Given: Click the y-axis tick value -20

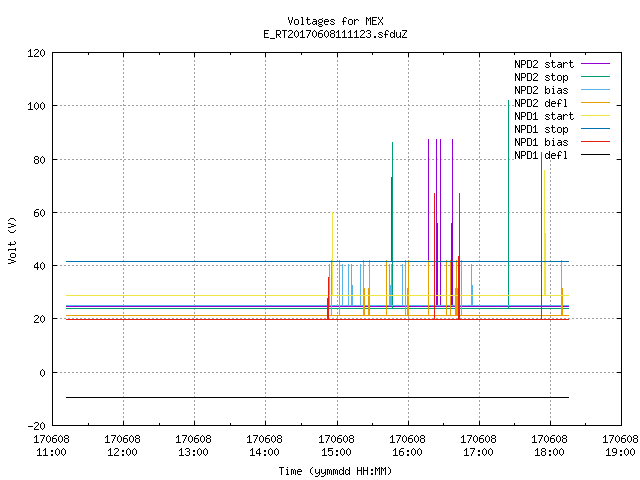Looking at the screenshot, I should [36, 426].
